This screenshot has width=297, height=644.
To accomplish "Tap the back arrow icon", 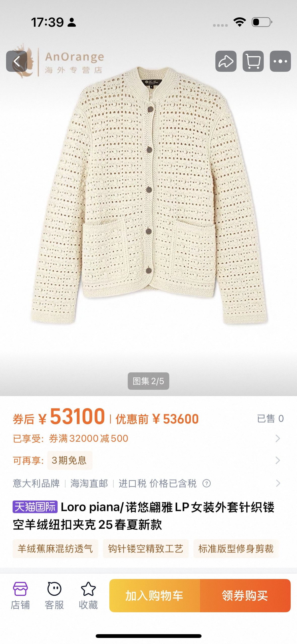I will pos(17,61).
